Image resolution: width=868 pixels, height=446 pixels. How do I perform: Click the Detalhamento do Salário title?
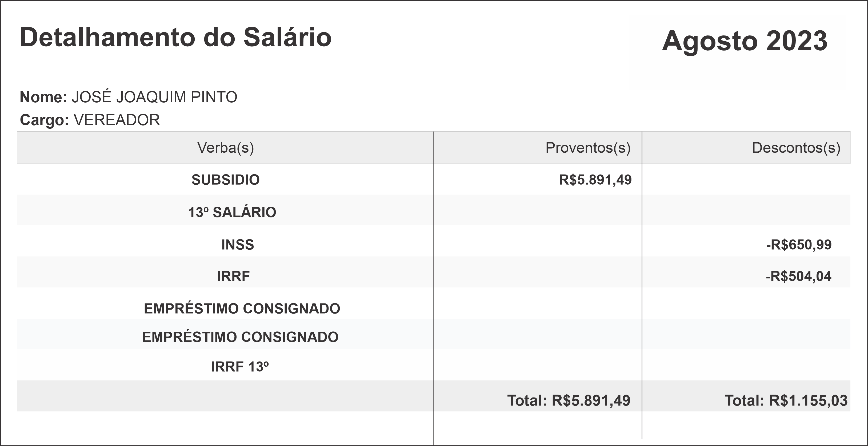[175, 37]
